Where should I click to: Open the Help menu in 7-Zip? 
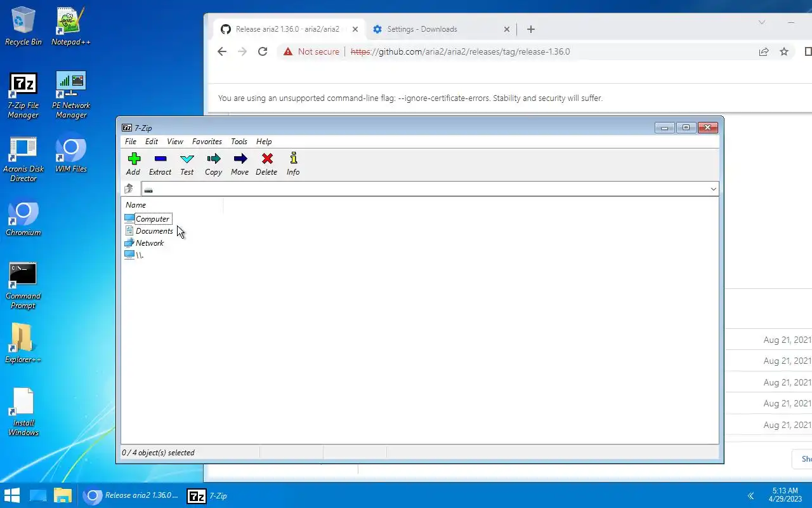point(264,142)
